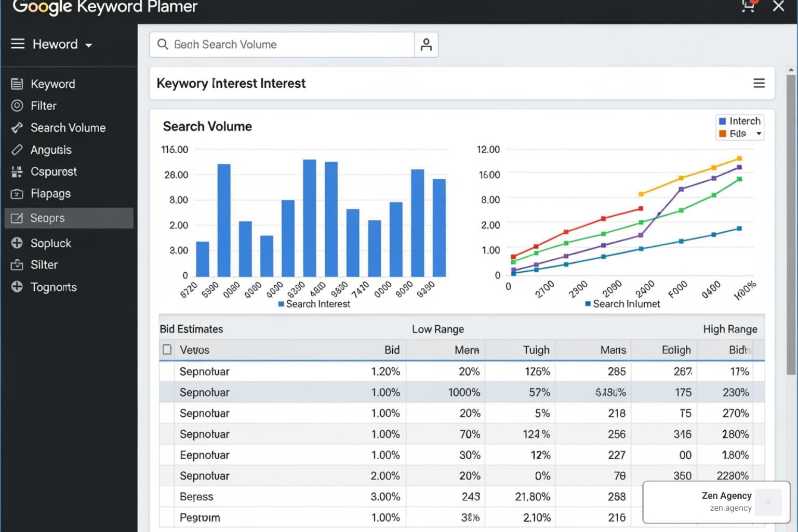
Task: Click the Search Volume tool icon
Action: click(17, 128)
